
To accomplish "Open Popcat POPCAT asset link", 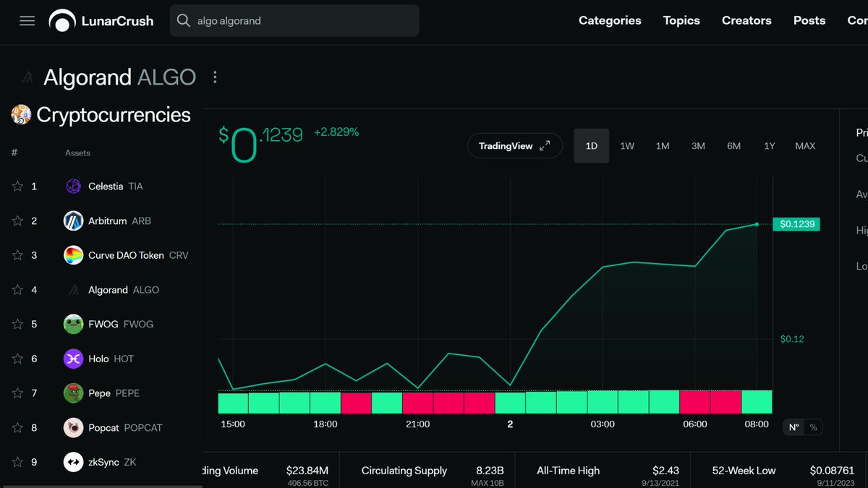I will pyautogui.click(x=125, y=428).
